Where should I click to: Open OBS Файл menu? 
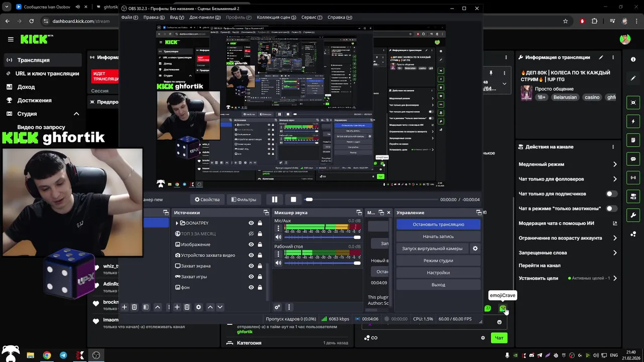tap(130, 17)
